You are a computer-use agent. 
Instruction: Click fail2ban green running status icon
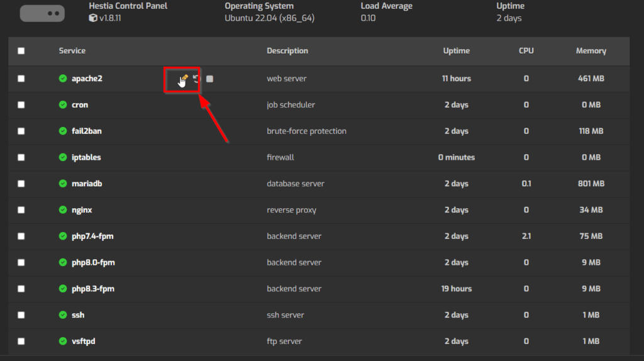tap(63, 131)
